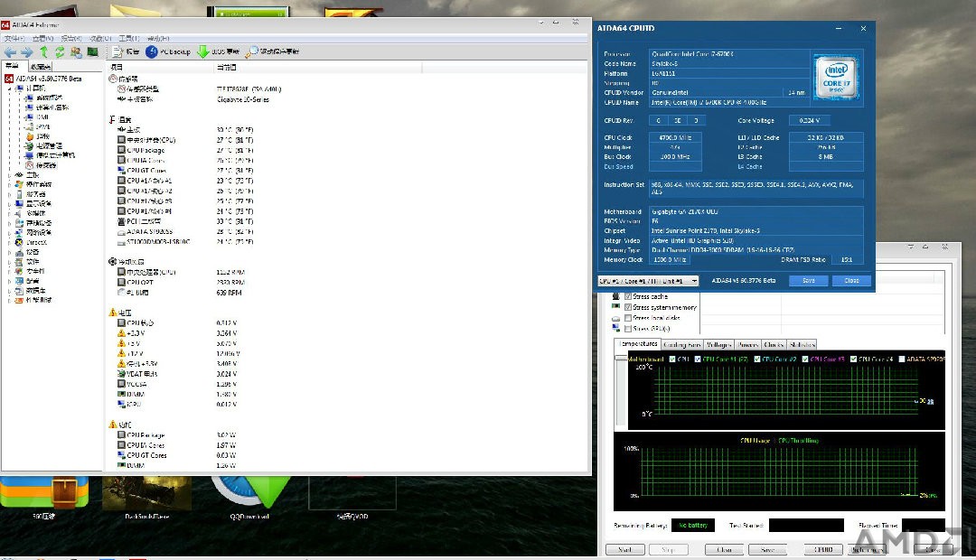
Task: Open the 工具(T) menu
Action: [x=129, y=39]
